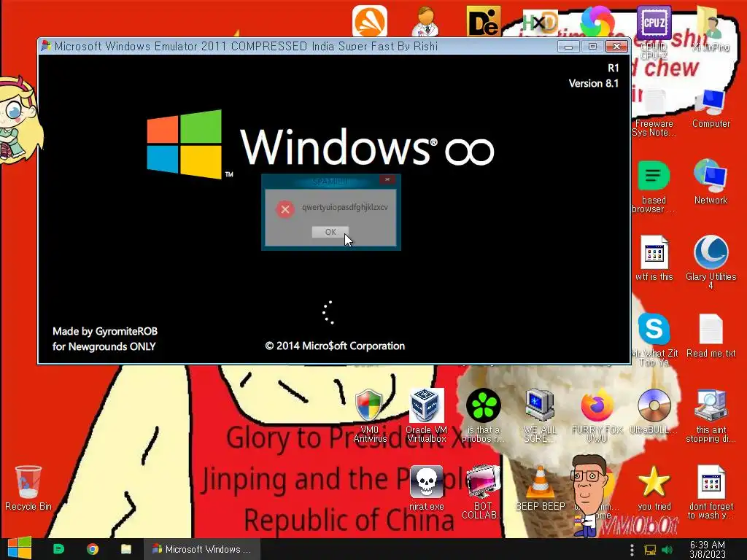Image resolution: width=747 pixels, height=560 pixels.
Task: Open the VMD Antivirus shield icon
Action: point(370,415)
